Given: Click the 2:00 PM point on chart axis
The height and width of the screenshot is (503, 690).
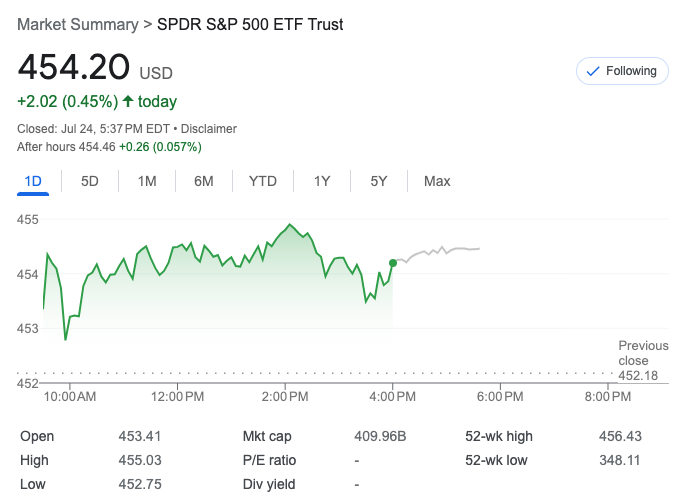Looking at the screenshot, I should tap(285, 397).
